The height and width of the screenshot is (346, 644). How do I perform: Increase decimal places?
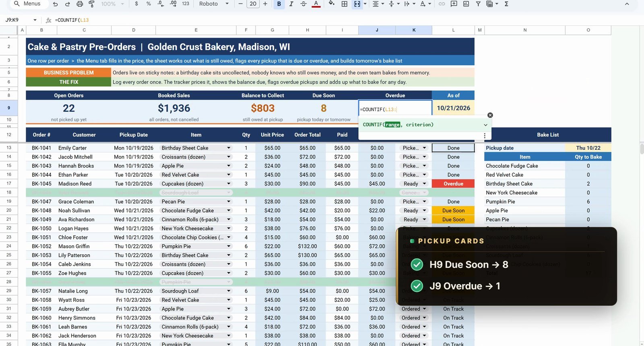[173, 4]
